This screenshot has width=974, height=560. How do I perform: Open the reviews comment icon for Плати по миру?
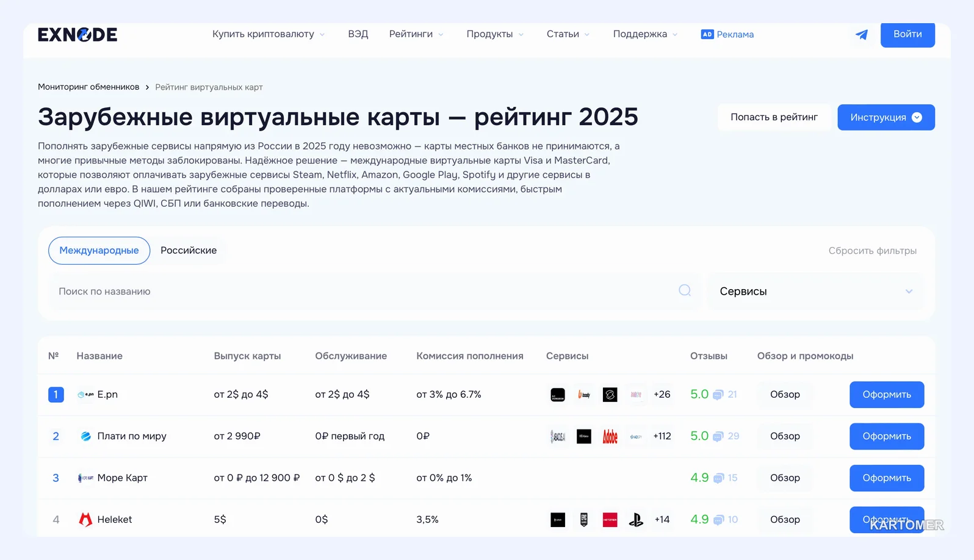718,436
